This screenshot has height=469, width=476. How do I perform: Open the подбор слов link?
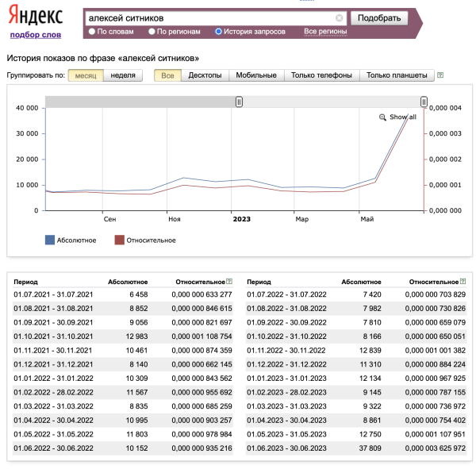[36, 35]
